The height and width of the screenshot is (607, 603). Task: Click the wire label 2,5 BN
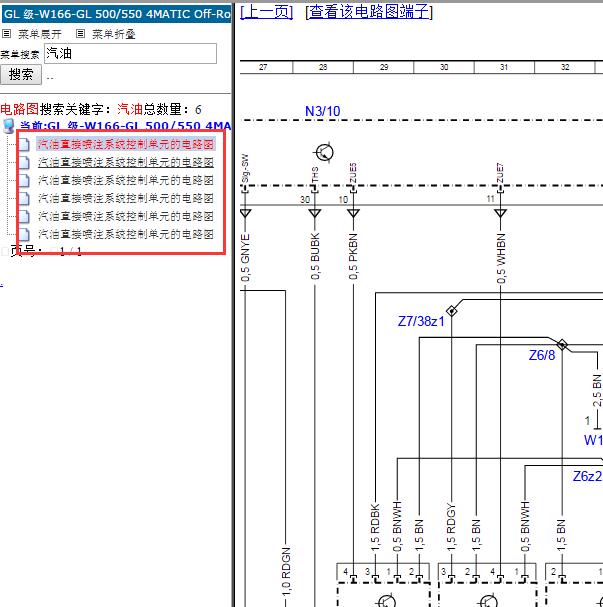[597, 390]
